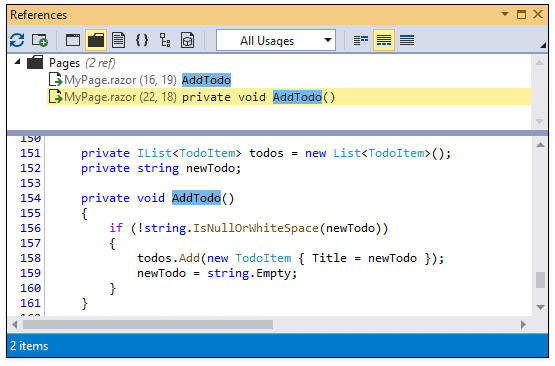555x366 pixels.
Task: Click horizontal scroll left arrow
Action: (15, 324)
